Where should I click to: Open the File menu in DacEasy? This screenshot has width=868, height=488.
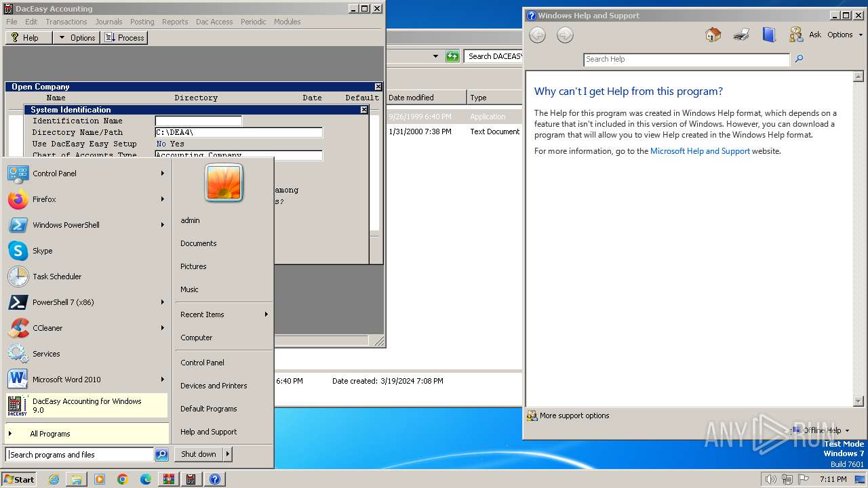coord(12,22)
